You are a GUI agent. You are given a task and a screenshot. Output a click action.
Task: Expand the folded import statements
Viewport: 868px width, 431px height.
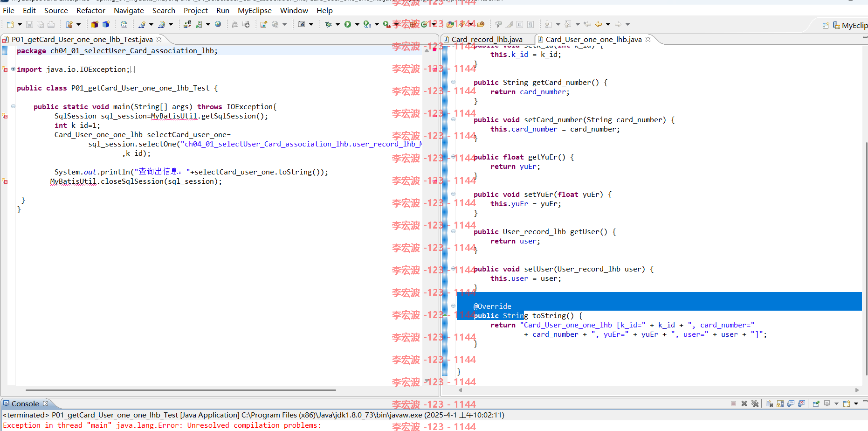pyautogui.click(x=13, y=69)
